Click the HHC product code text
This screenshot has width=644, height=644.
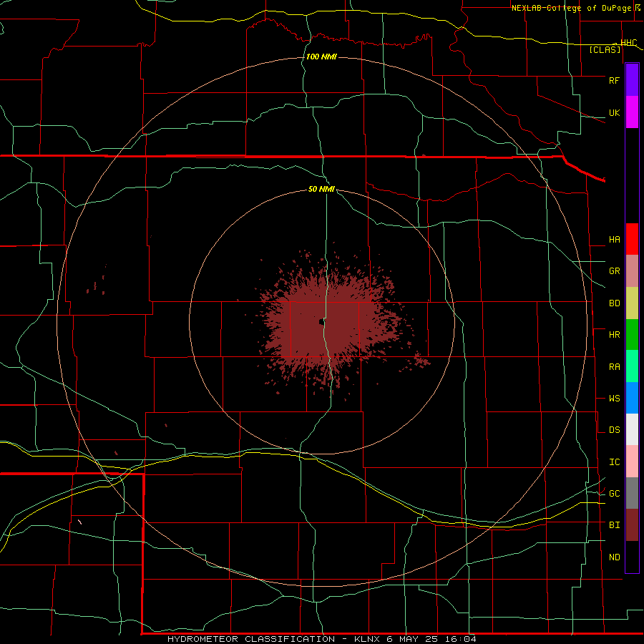628,42
